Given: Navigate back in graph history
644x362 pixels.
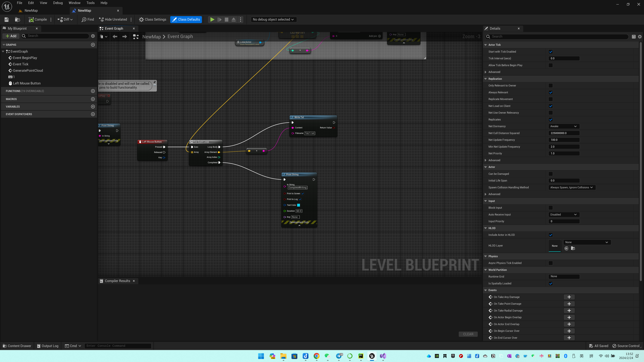Looking at the screenshot, I should 115,37.
